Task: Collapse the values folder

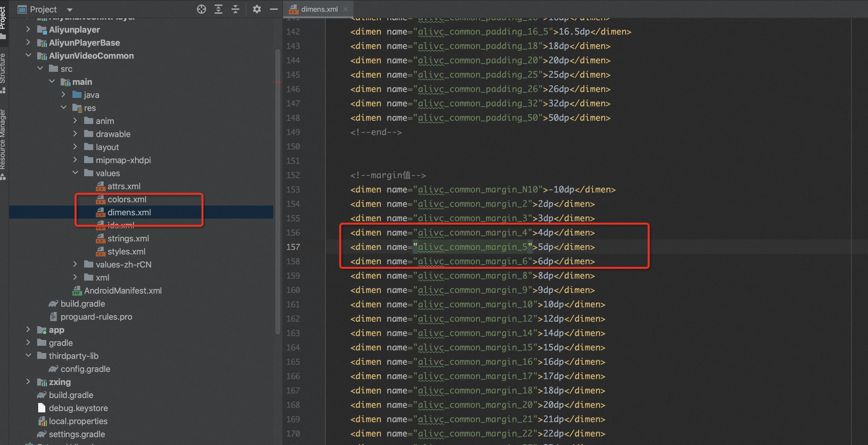Action: click(75, 173)
